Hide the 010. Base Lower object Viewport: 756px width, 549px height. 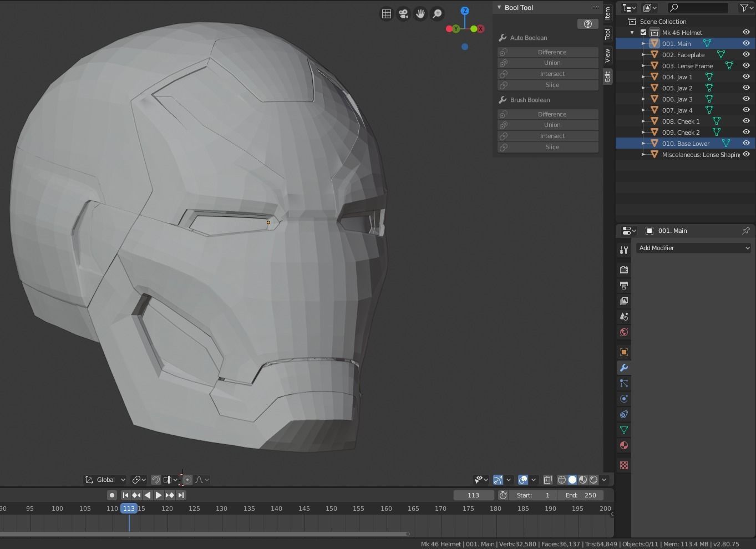746,143
